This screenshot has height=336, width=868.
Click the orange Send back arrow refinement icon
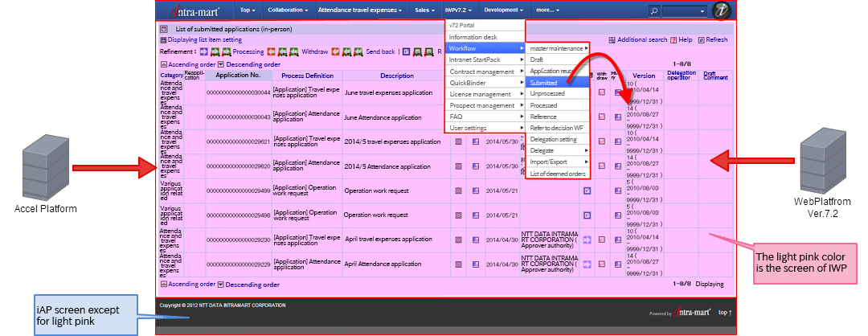pyautogui.click(x=335, y=51)
